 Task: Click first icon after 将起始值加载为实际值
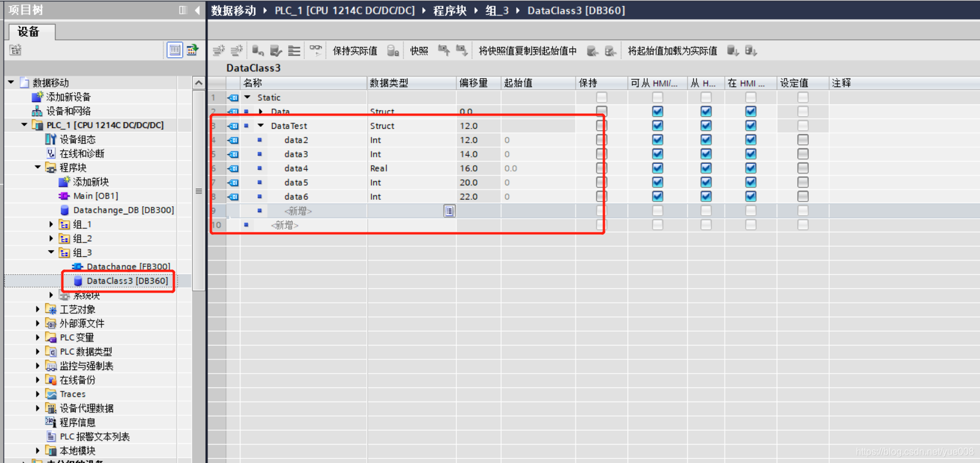click(x=733, y=51)
